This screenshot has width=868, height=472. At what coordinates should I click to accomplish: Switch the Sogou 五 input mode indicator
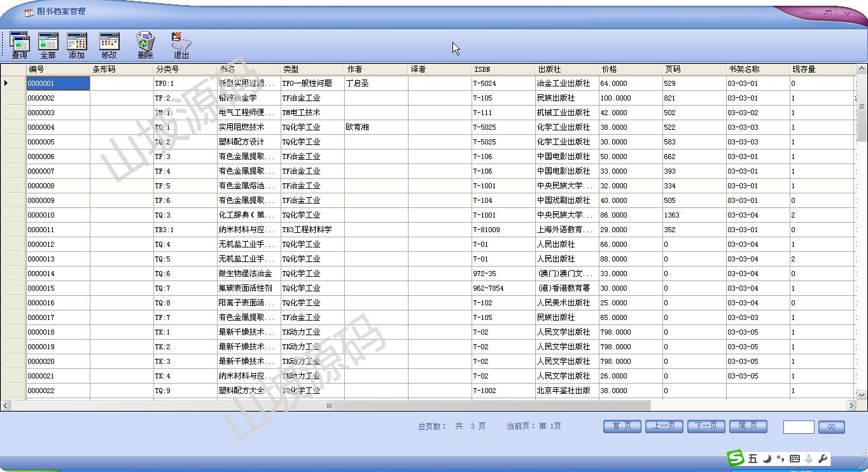753,459
